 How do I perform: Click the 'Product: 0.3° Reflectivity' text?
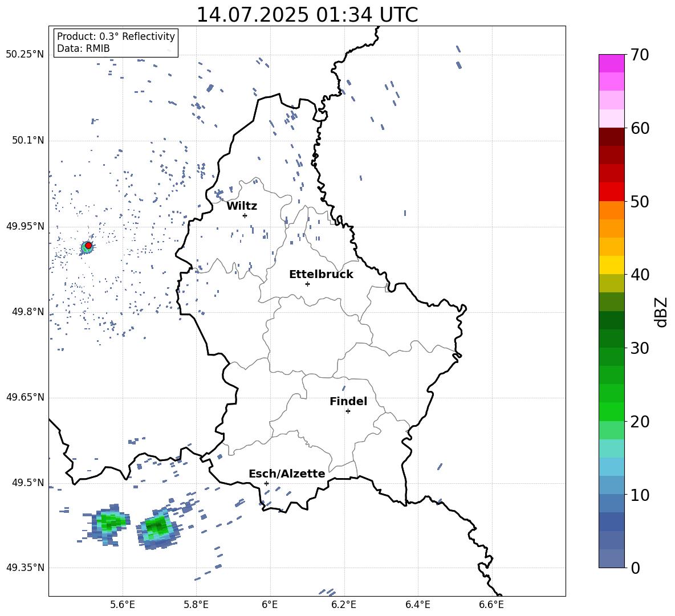click(116, 36)
